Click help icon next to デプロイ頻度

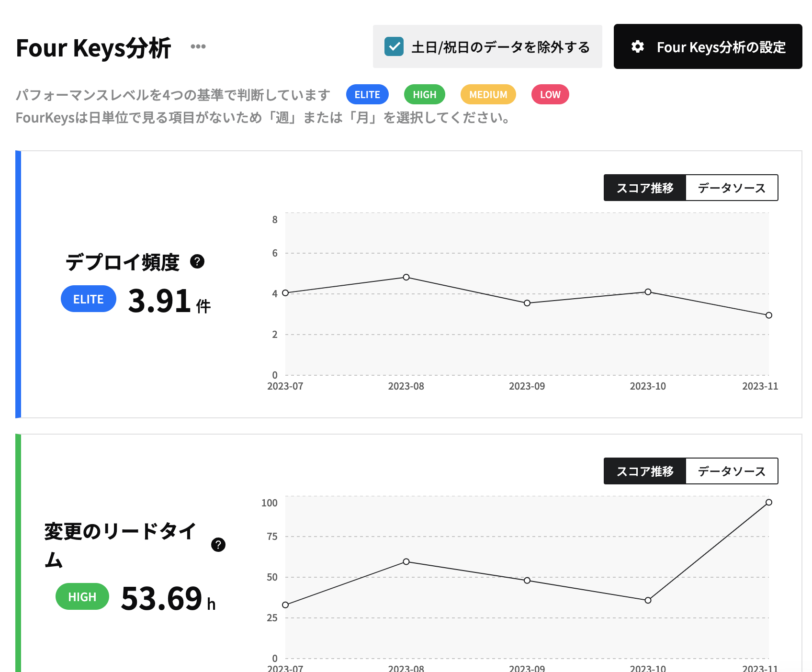[x=197, y=261]
